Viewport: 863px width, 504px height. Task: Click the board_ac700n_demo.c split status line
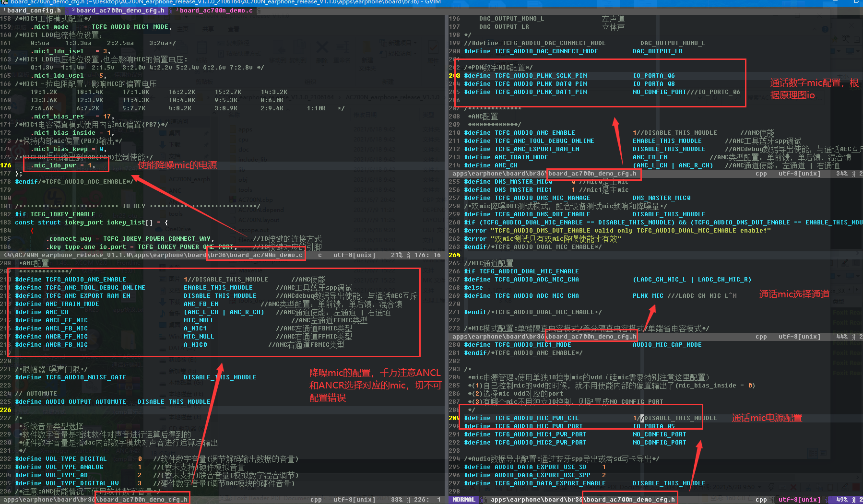tap(223, 255)
